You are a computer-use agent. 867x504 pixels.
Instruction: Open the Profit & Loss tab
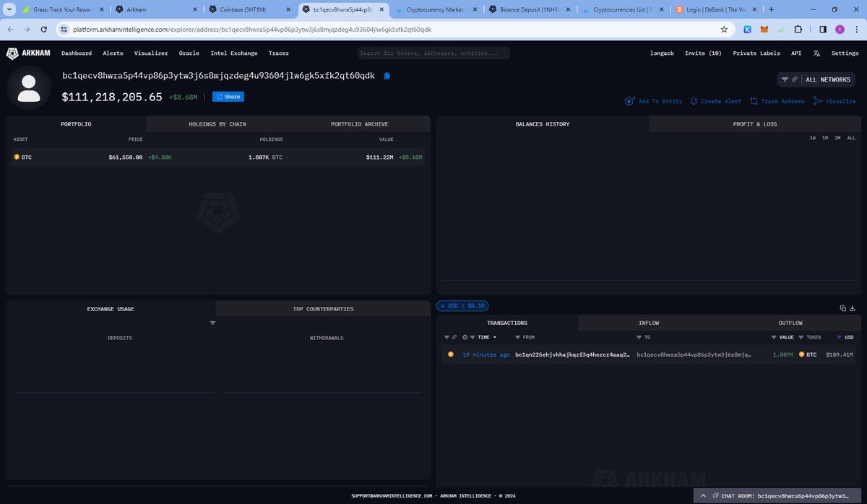[x=755, y=124]
